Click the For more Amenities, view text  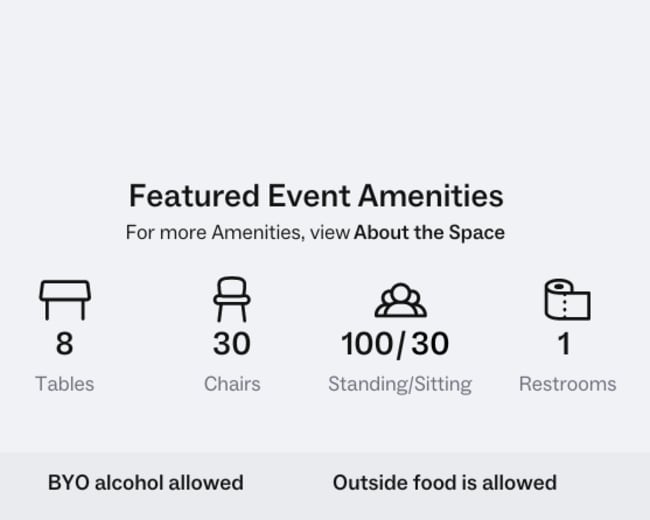coord(238,232)
